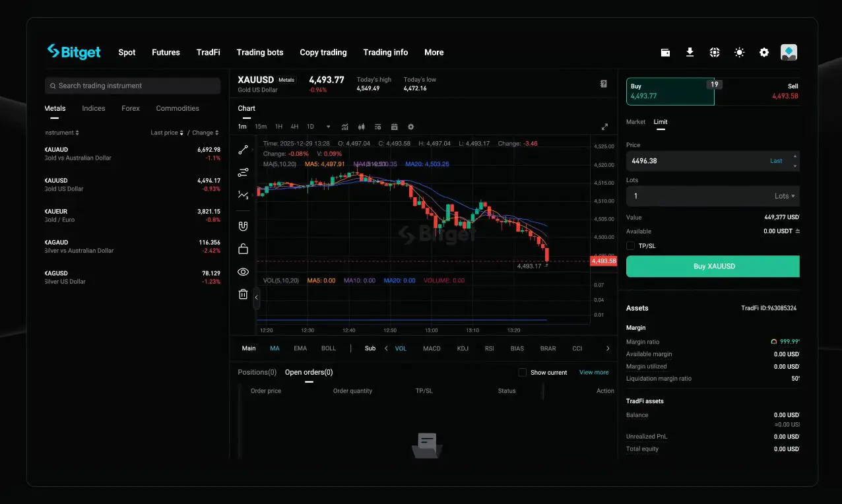Switch to Market order type
842x504 pixels.
[x=635, y=122]
